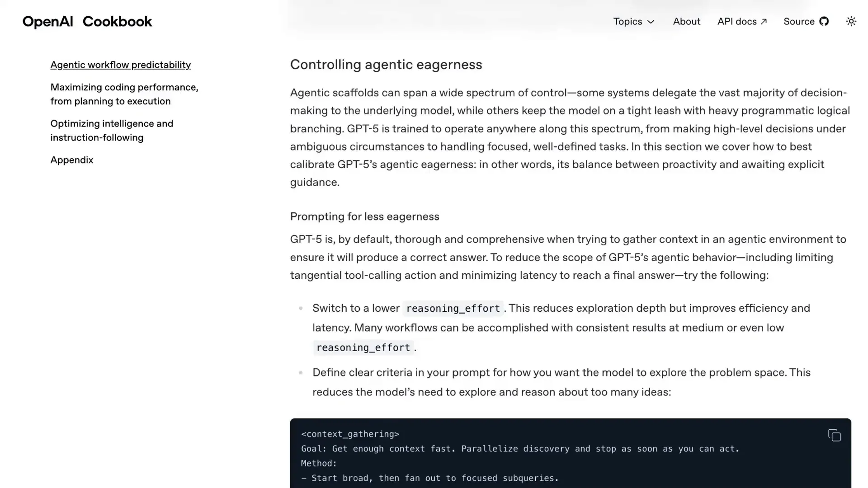Toggle light/dark theme with the sun icon

coord(851,21)
